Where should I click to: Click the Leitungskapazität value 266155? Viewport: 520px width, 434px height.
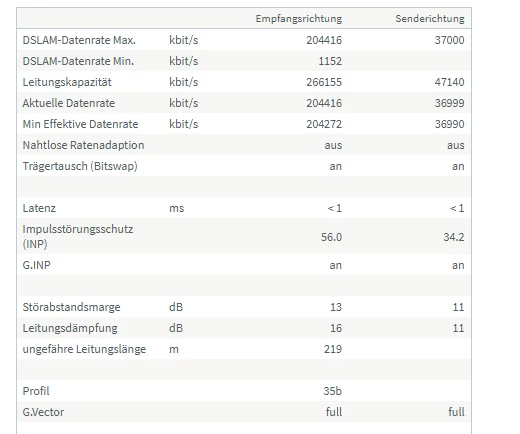(324, 82)
